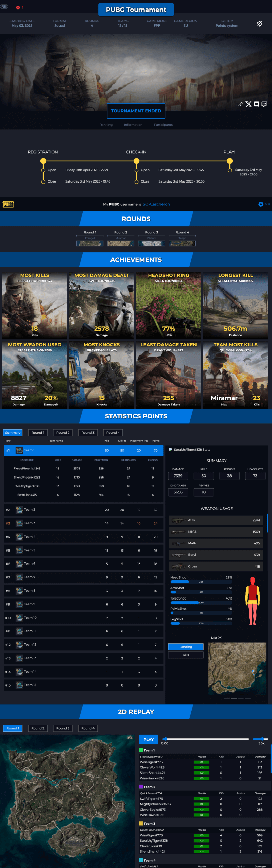Viewport: 272px width, 868px height.
Task: Click Team Most Kills achievement card
Action: pyautogui.click(x=236, y=375)
